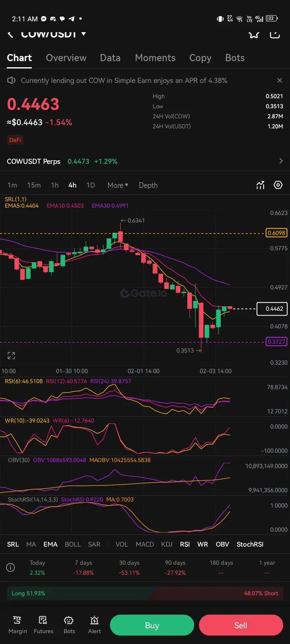The height and width of the screenshot is (644, 290).
Task: Tap the Long 51.93% ratio bar
Action: [79, 593]
